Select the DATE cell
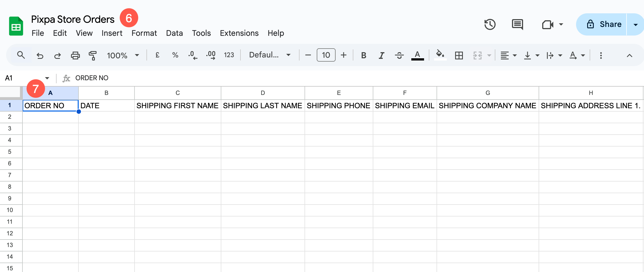Viewport: 644px width, 272px height. (x=107, y=105)
